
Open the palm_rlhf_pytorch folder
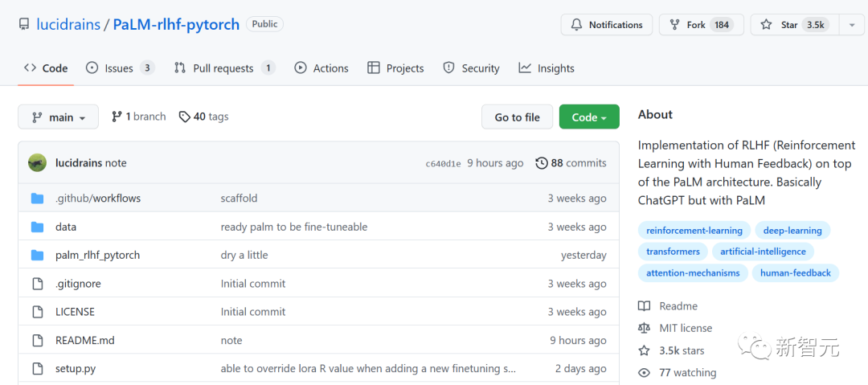[x=97, y=255]
